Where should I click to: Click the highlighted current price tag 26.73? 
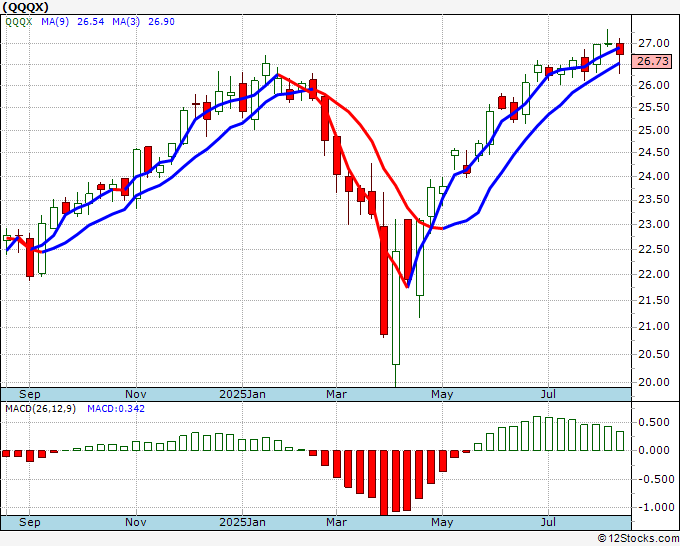[x=652, y=61]
